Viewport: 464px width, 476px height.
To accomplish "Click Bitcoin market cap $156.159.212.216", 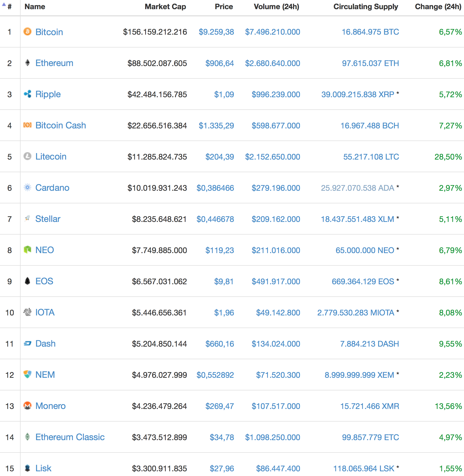I will coord(155,32).
